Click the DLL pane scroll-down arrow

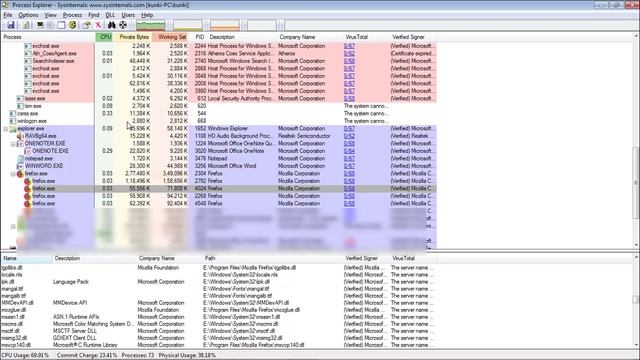coord(636,345)
